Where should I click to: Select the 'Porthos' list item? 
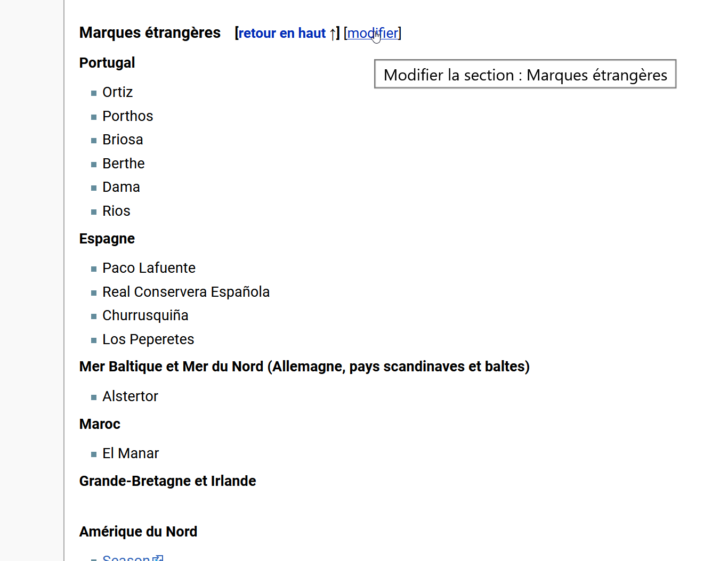coord(127,116)
